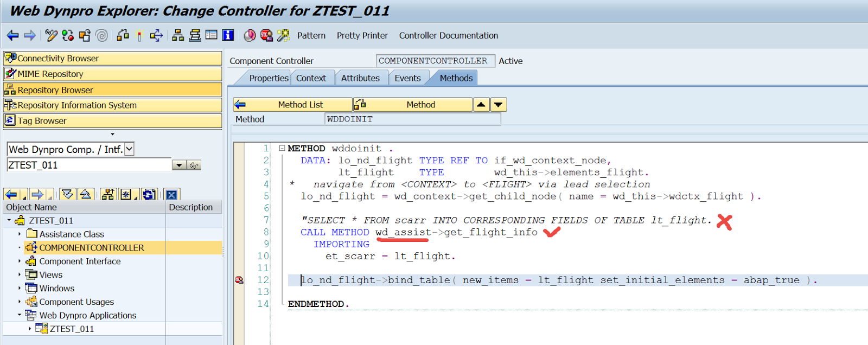Click the blue information icon in toolbar
This screenshot has height=345, width=868.
(228, 36)
